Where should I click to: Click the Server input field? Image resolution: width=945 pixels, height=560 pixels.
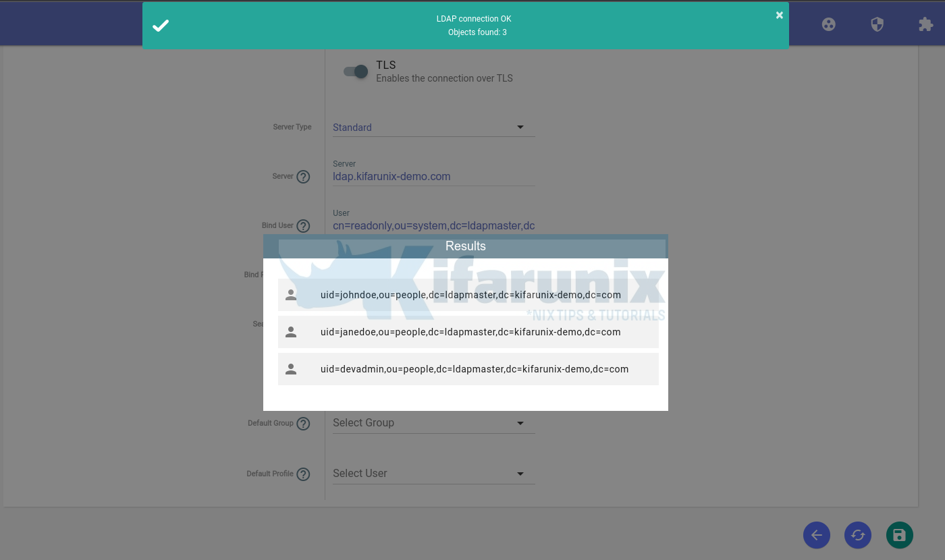(433, 177)
